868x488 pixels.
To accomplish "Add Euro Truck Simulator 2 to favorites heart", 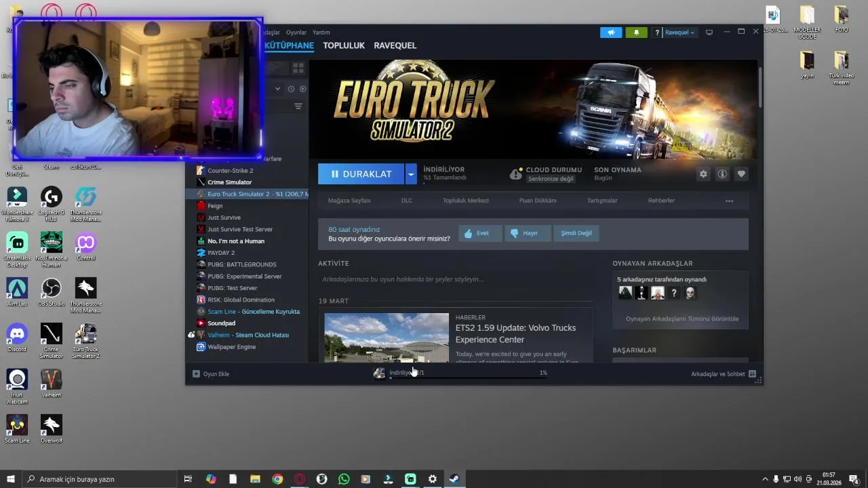I will [741, 174].
